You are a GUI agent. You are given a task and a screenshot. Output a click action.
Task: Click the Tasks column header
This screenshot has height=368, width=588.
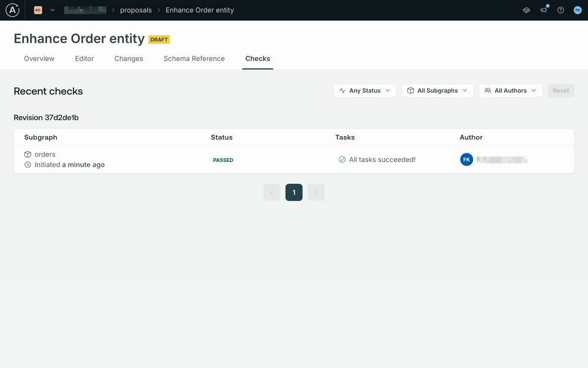coord(345,137)
